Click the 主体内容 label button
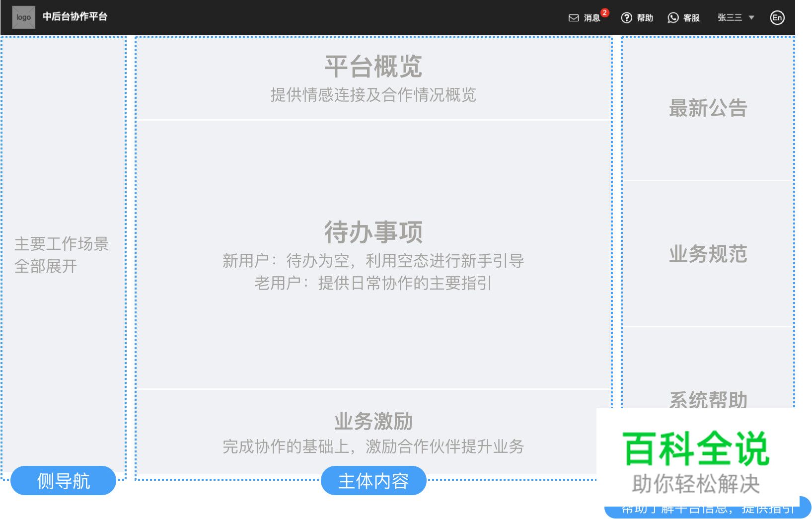Screen dimensions: 812x519 click(374, 480)
